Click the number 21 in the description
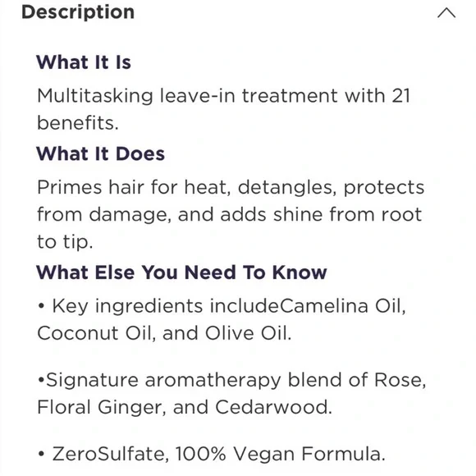Viewport: 476px width, 476px height. click(x=400, y=96)
